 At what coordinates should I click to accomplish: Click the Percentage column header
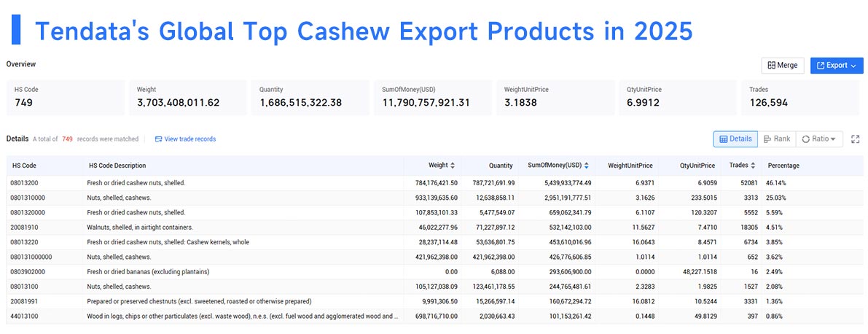[x=783, y=166]
